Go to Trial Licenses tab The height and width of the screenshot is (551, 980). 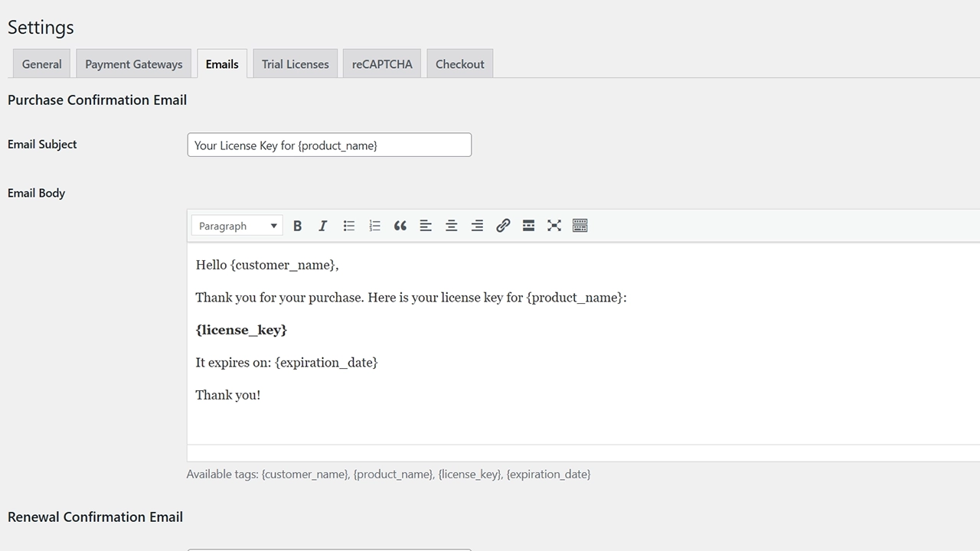(295, 64)
